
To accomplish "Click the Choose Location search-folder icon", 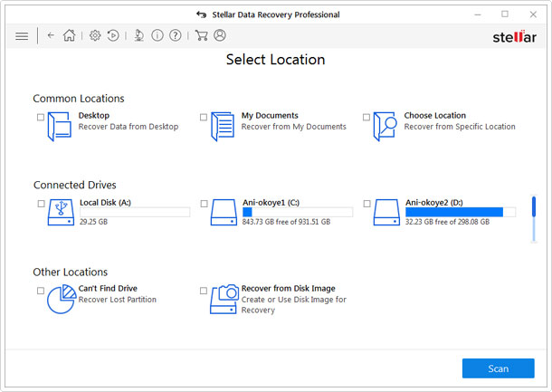I will (x=385, y=127).
